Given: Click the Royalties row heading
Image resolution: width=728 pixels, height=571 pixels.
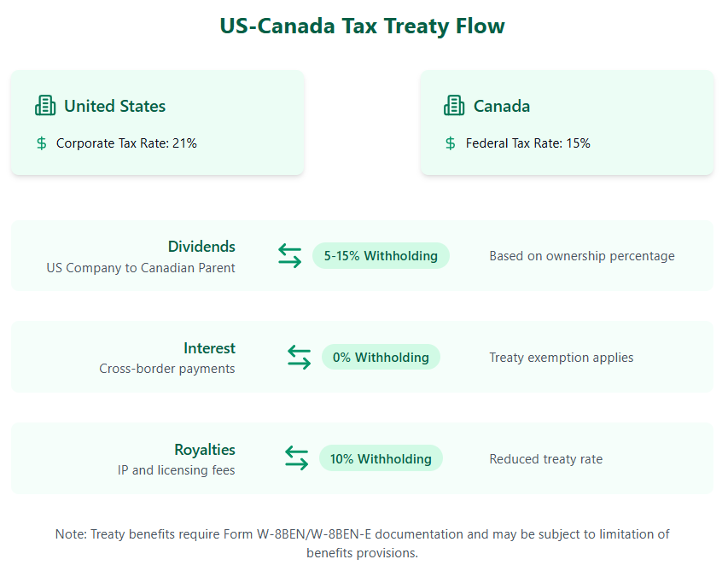Looking at the screenshot, I should [x=205, y=450].
